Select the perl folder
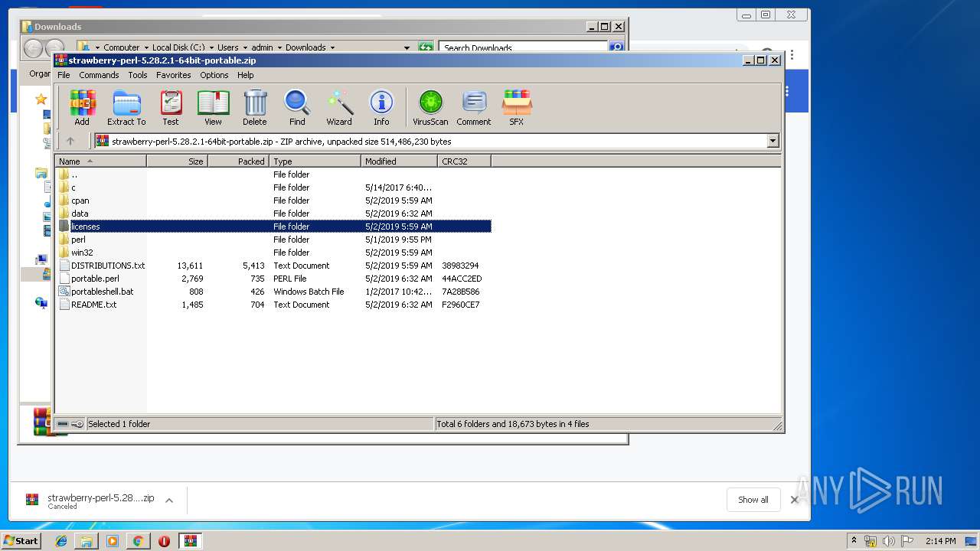 coord(273,240)
